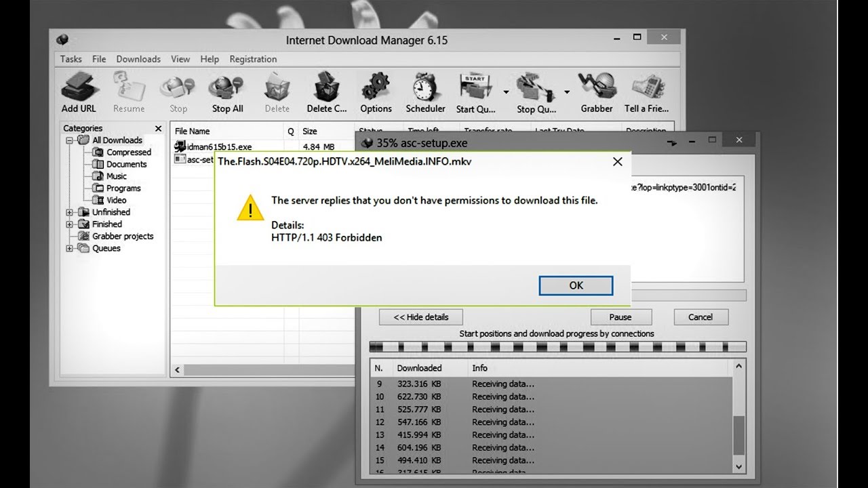
Task: Open the View menu
Action: click(x=180, y=59)
